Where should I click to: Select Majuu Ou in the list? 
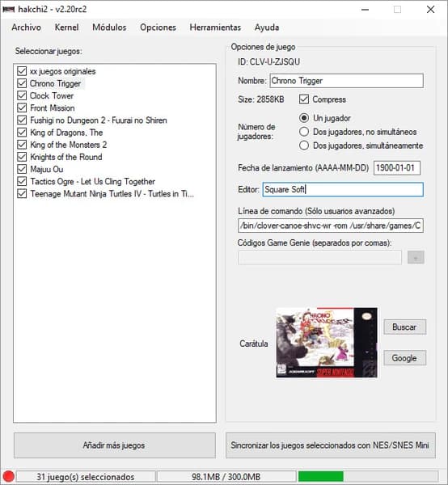pyautogui.click(x=47, y=169)
